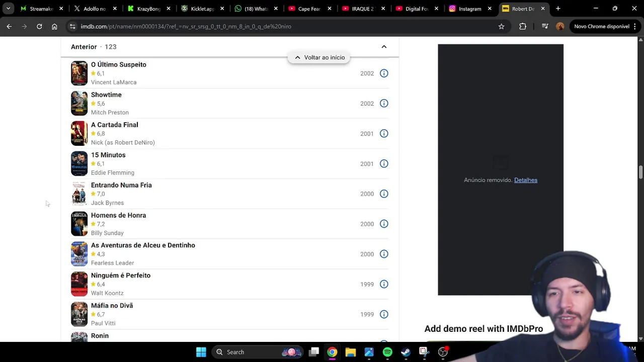Open Steam from taskbar
This screenshot has width=644, height=362.
pyautogui.click(x=406, y=352)
